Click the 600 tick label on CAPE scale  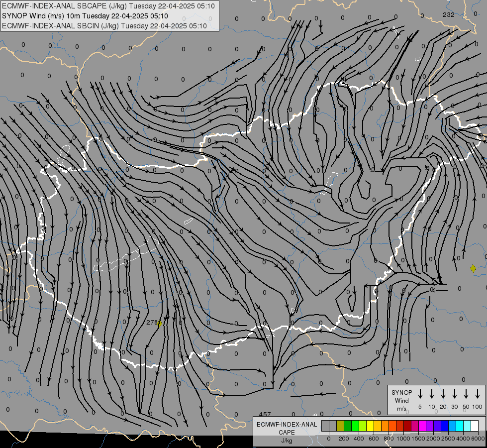374,439
